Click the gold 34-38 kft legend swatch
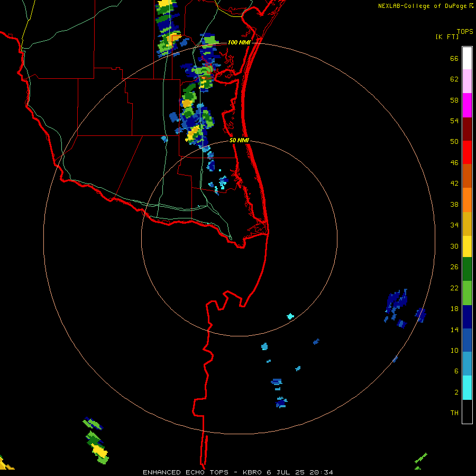Image resolution: width=476 pixels, height=476 pixels. [x=467, y=224]
